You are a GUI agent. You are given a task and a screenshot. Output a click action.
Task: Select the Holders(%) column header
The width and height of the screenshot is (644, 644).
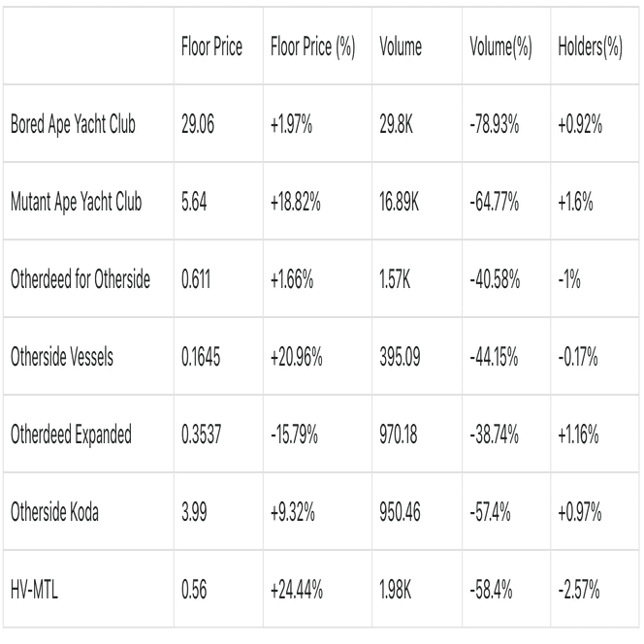[591, 48]
